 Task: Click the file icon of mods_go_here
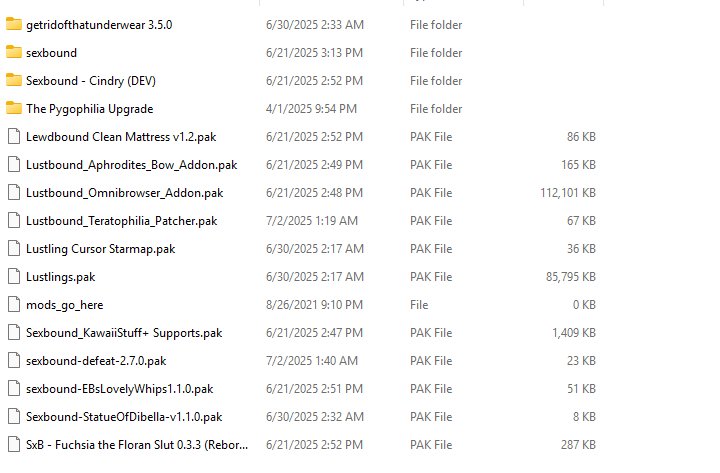click(14, 304)
